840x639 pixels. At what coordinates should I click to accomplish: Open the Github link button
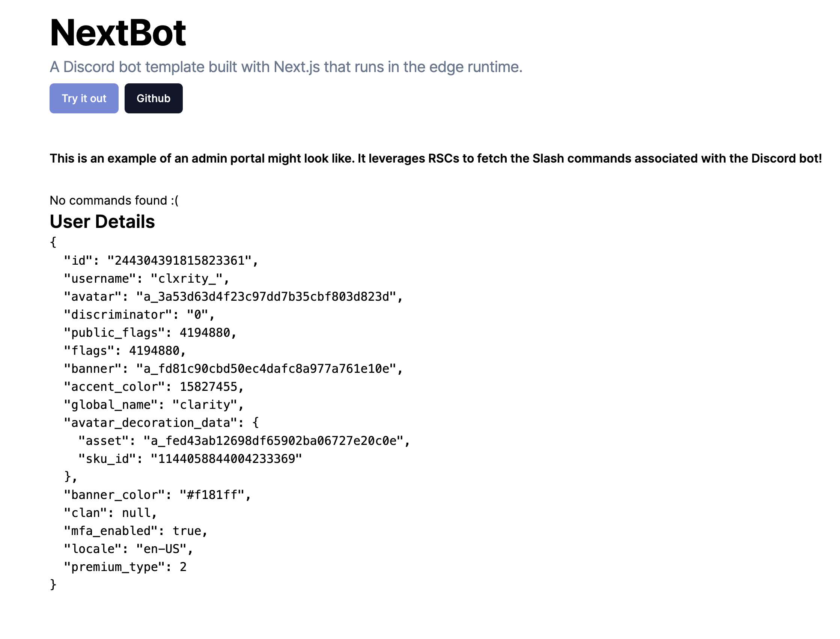pos(153,98)
